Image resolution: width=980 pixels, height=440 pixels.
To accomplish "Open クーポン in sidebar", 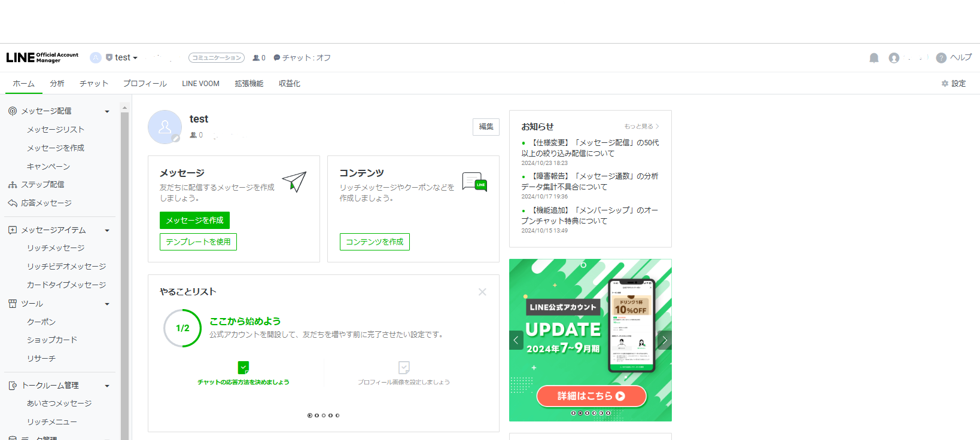I will [x=41, y=322].
